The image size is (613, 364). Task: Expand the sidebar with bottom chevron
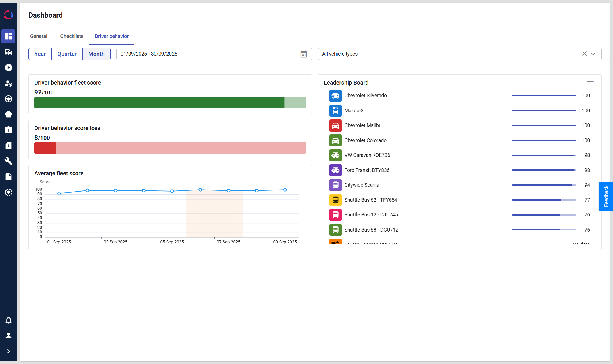coord(9,351)
